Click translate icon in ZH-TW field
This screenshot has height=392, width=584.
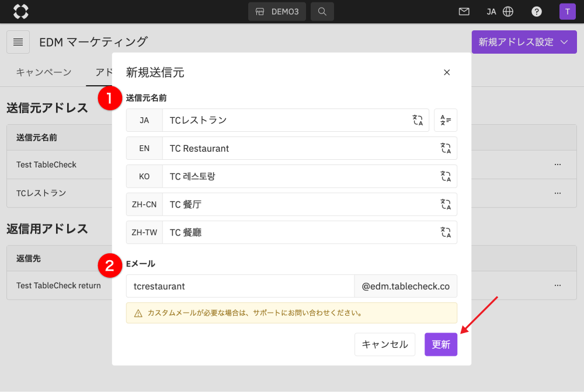tap(446, 232)
